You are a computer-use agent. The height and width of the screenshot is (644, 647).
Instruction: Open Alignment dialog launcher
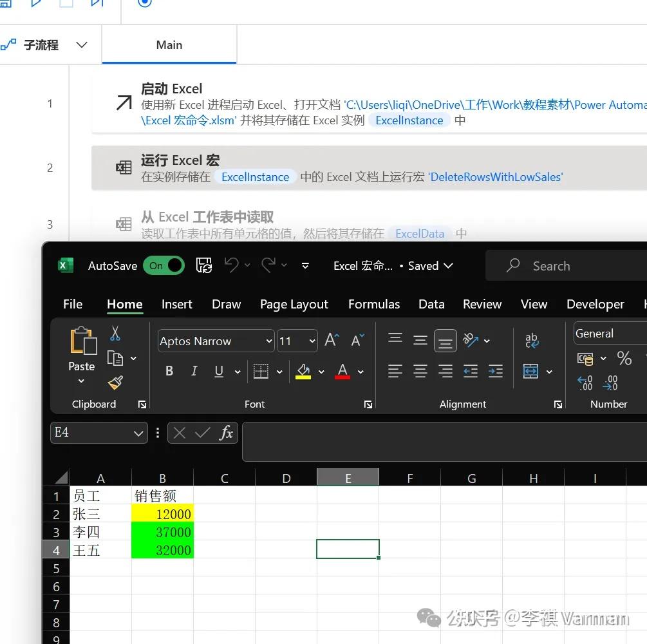(x=558, y=404)
